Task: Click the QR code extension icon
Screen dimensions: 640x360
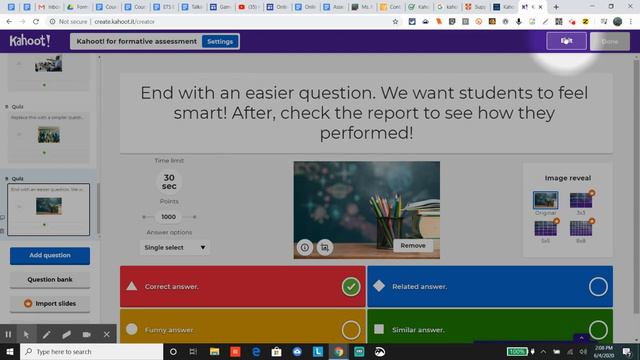Action: pos(559,22)
